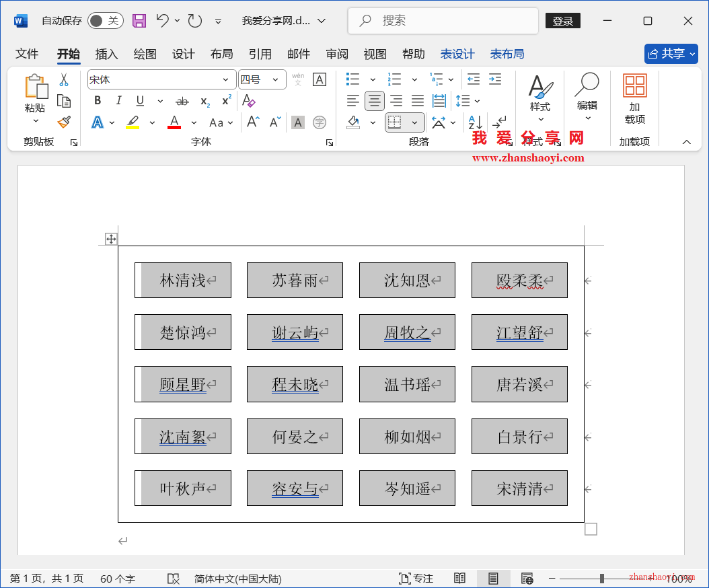Open the Add-ins button
Image resolution: width=709 pixels, height=588 pixels.
click(634, 100)
